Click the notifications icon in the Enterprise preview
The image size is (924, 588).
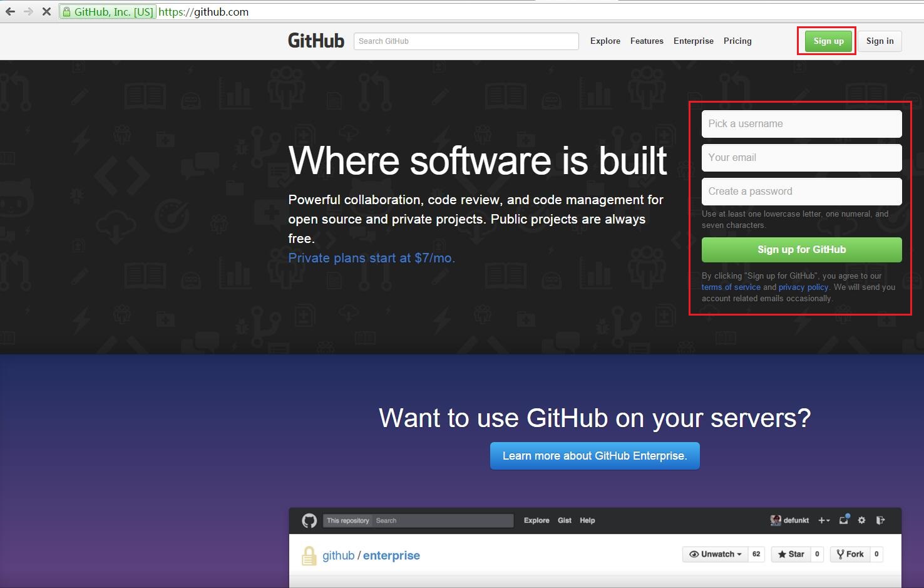(844, 519)
